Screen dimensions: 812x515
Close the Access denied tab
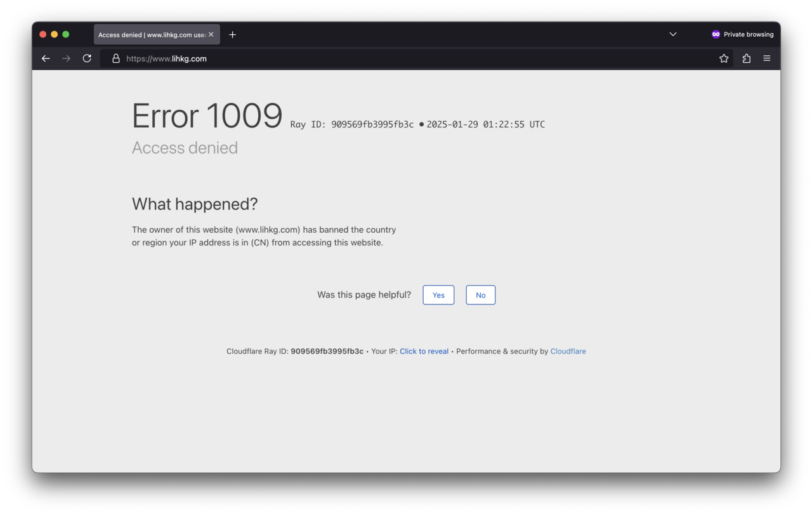click(211, 34)
